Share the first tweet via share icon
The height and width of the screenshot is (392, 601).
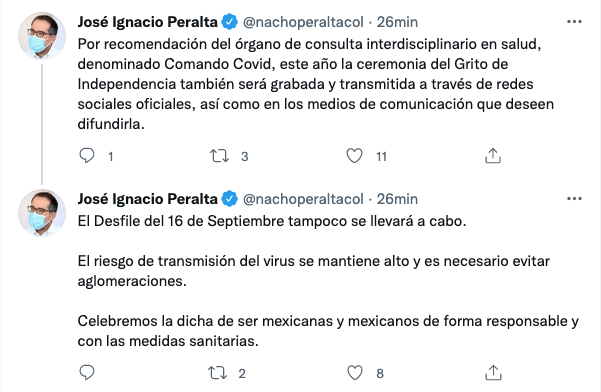pos(493,156)
